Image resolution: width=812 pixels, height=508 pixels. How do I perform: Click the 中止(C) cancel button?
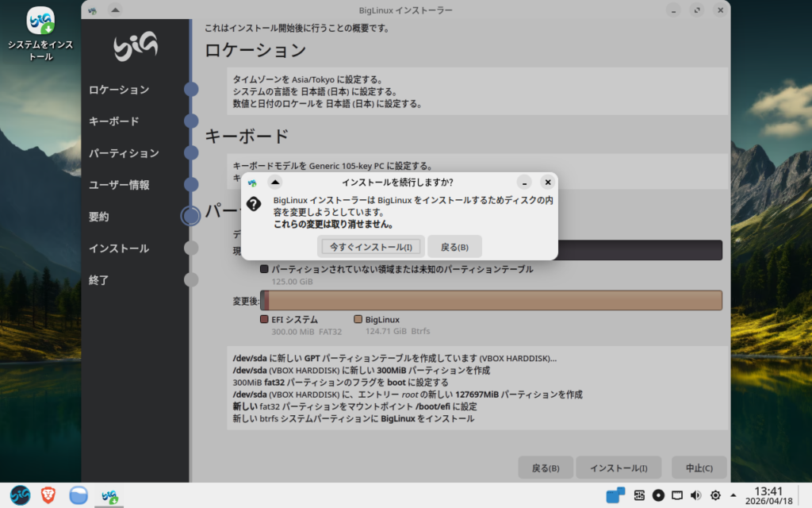[x=699, y=468]
